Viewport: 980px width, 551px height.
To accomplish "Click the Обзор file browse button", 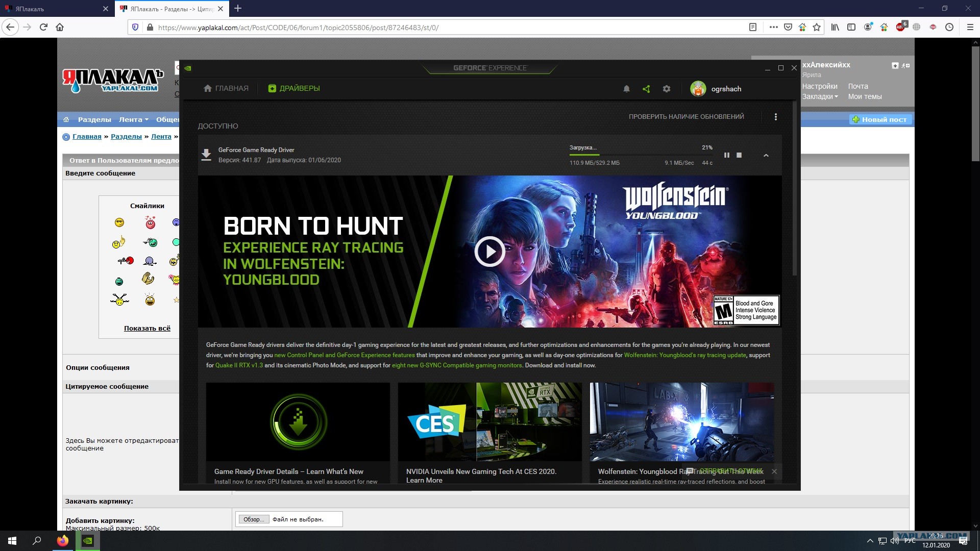I will (254, 519).
